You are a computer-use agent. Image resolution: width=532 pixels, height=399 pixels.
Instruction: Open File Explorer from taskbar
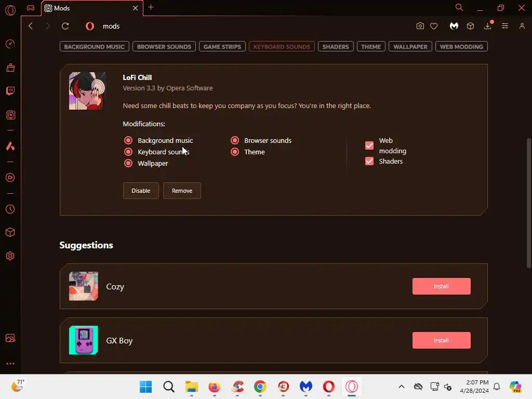point(191,387)
